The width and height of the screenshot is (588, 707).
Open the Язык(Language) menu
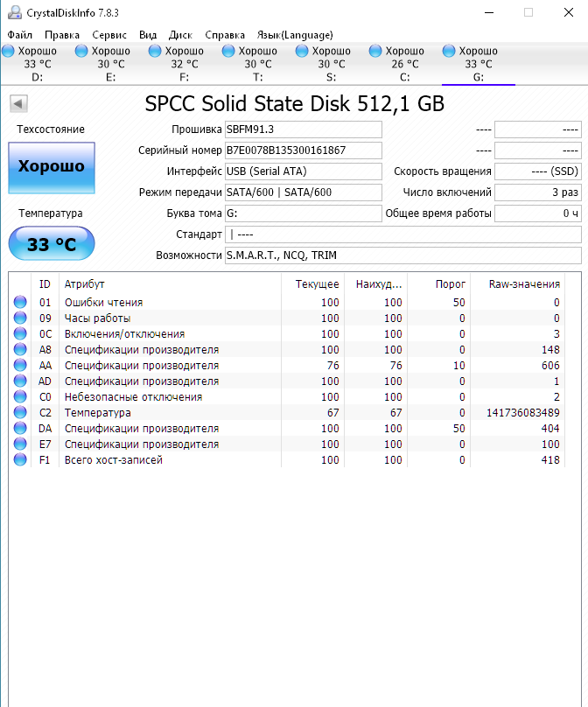click(x=295, y=35)
